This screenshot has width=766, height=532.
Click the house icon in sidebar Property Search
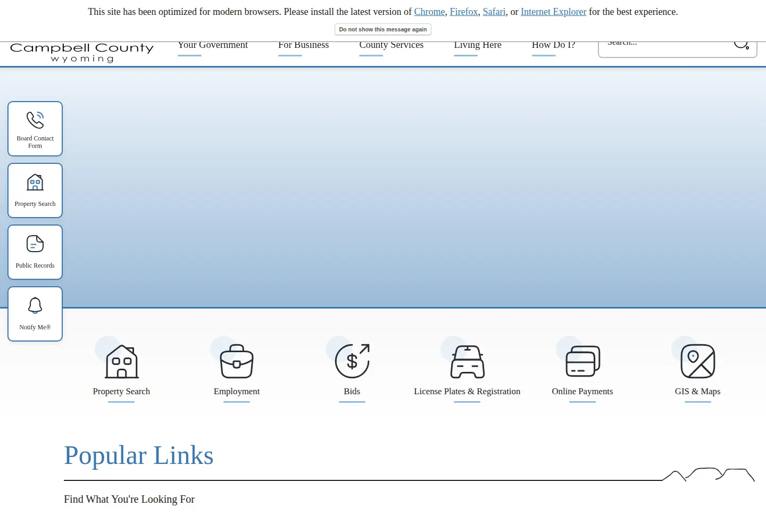pos(35,182)
